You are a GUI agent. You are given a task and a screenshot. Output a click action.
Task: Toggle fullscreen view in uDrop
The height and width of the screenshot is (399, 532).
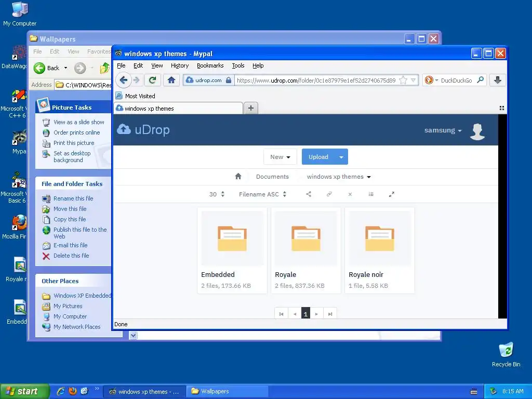[x=392, y=194]
